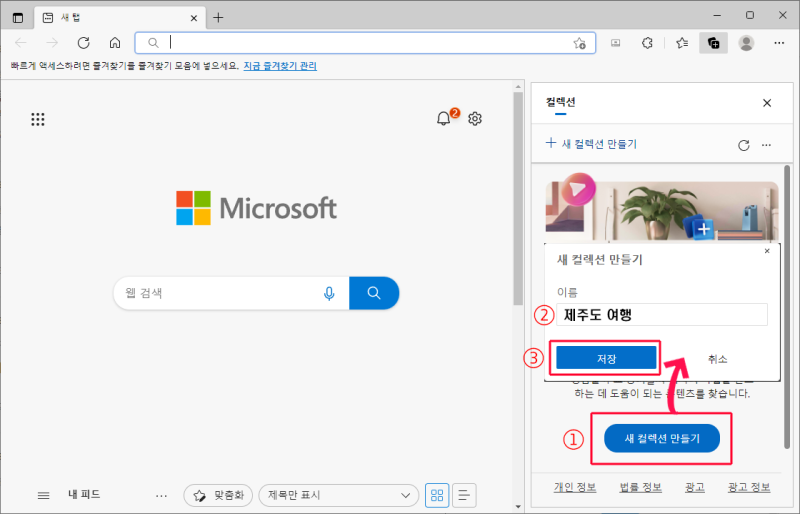Click the address bar input field

point(365,43)
